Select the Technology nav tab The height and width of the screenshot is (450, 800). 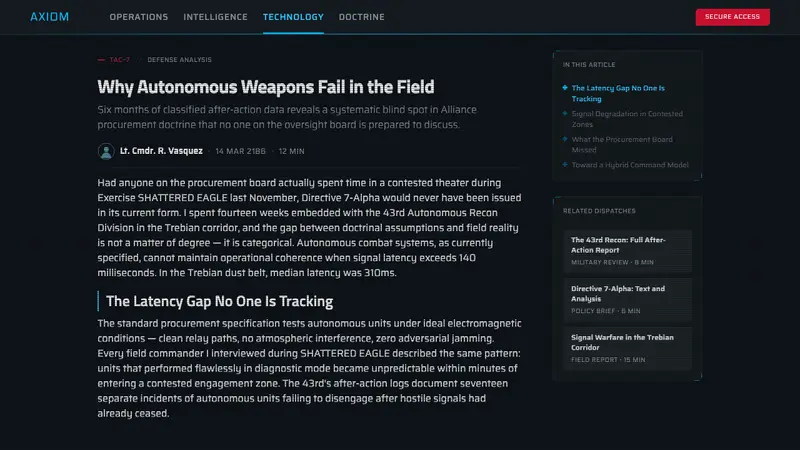pos(293,17)
